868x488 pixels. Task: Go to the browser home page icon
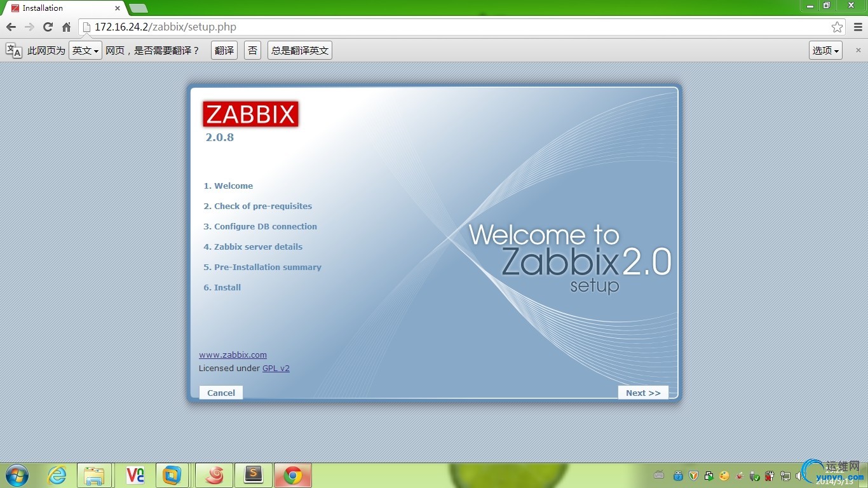tap(66, 27)
